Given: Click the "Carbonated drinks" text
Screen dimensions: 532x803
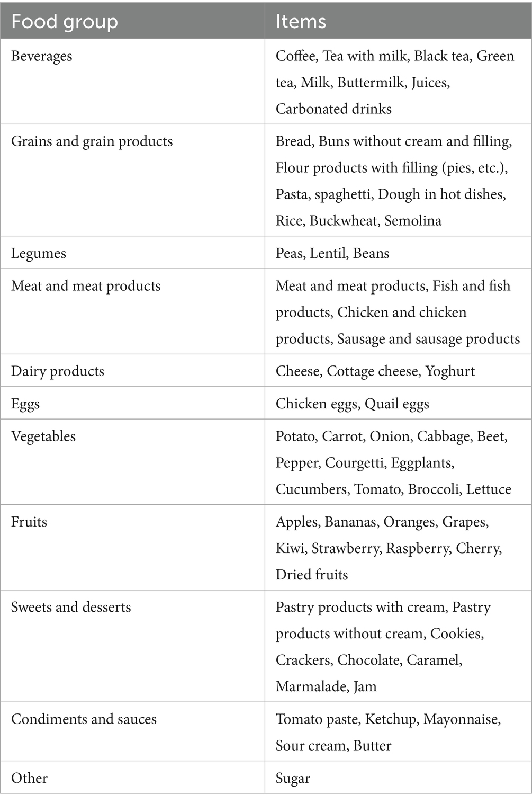Looking at the screenshot, I should coord(333,109).
